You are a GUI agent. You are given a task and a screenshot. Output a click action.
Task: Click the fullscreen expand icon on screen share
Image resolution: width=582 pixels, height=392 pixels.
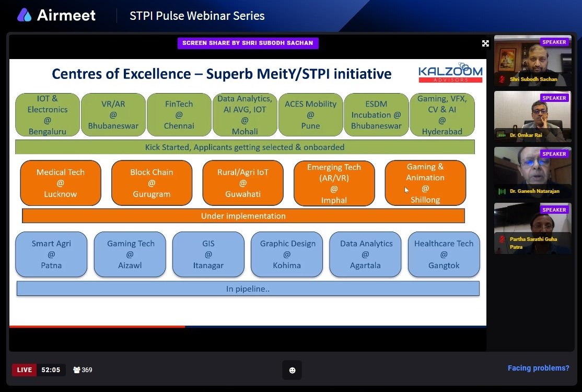[x=485, y=43]
